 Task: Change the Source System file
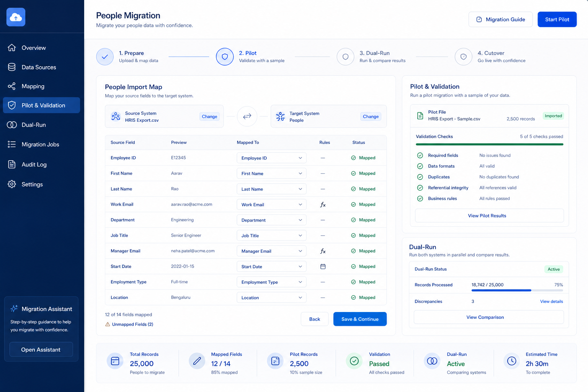point(209,116)
